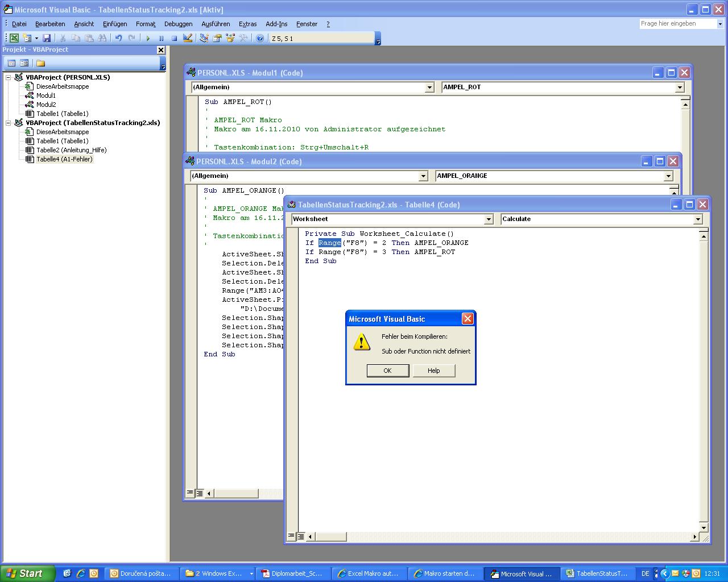
Task: Click View Object icon in Project panel
Action: pyautogui.click(x=24, y=63)
